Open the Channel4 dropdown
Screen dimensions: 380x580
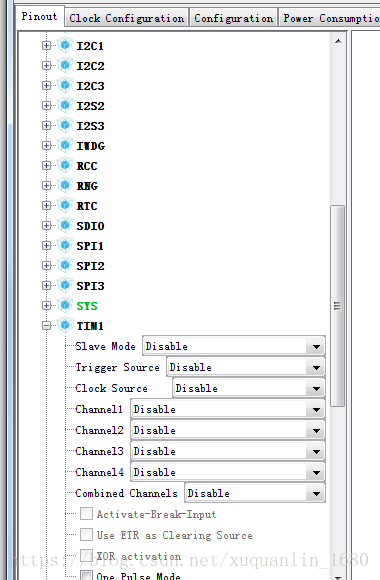(x=228, y=472)
